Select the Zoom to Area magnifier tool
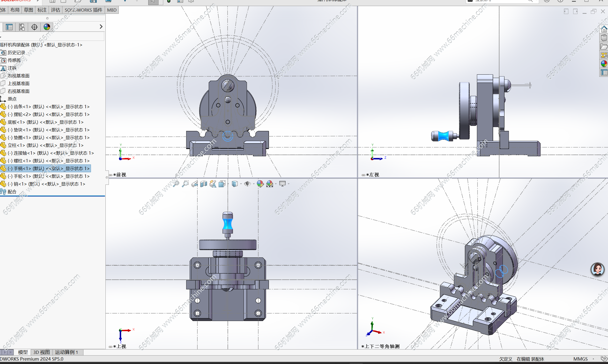This screenshot has height=364, width=608. [x=185, y=184]
